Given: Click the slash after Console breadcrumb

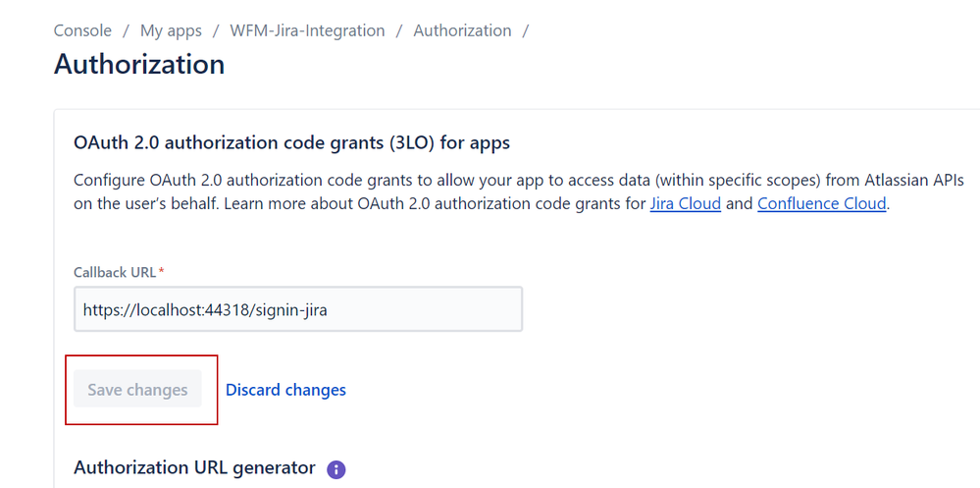Looking at the screenshot, I should [x=126, y=30].
